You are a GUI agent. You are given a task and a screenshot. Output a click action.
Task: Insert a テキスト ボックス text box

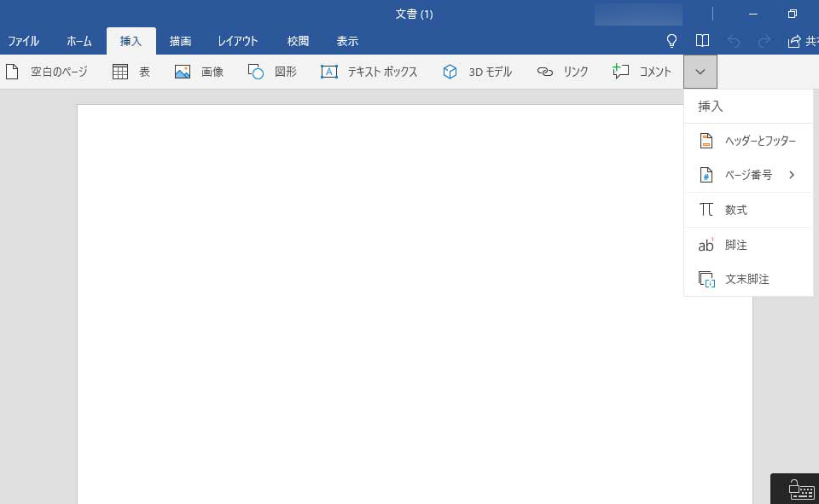tap(329, 72)
